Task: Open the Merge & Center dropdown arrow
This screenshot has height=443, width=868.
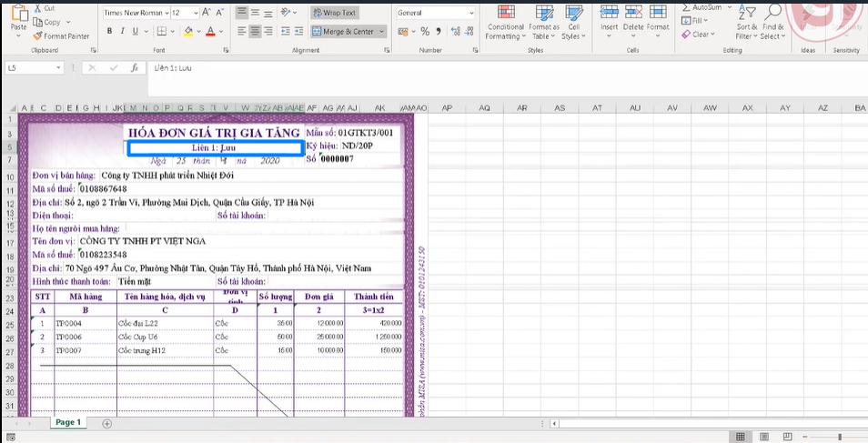Action: click(381, 31)
